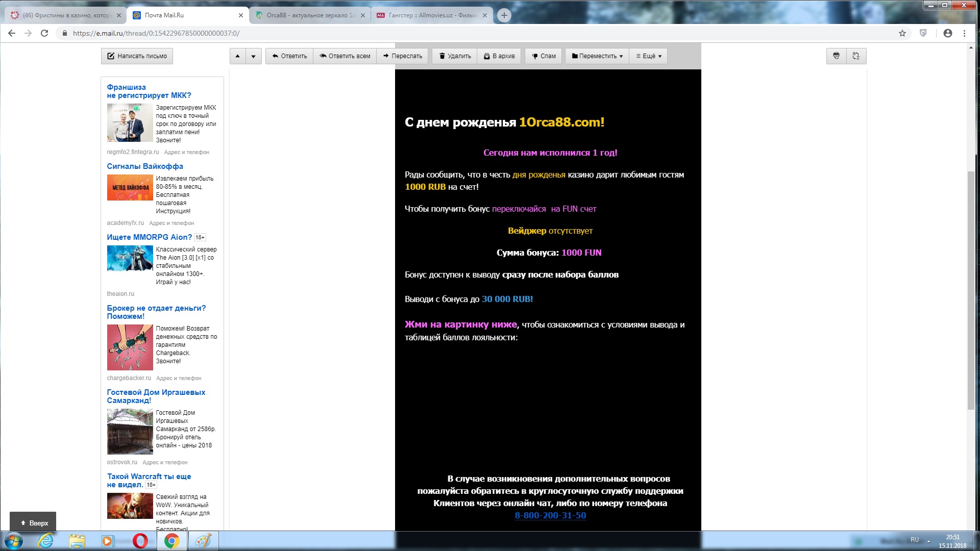Screen dimensions: 980x551
Task: Click the print email icon
Action: (836, 56)
